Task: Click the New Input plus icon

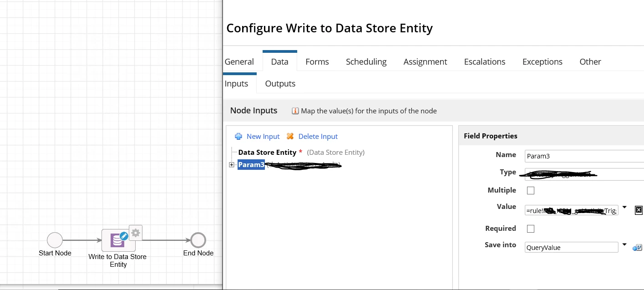Action: pyautogui.click(x=238, y=136)
